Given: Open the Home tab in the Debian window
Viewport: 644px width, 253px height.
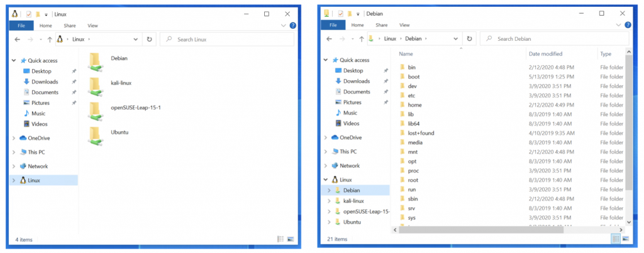Looking at the screenshot, I should [x=357, y=25].
